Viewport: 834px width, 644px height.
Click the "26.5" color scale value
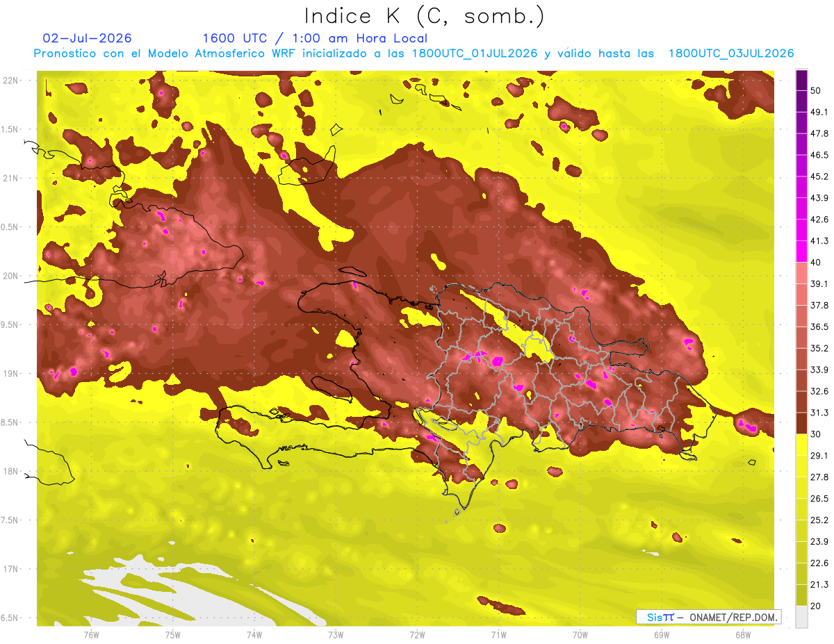click(x=819, y=499)
